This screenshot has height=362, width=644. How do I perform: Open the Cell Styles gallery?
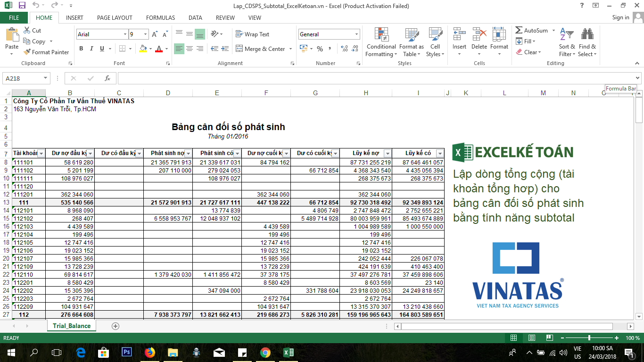pyautogui.click(x=435, y=42)
